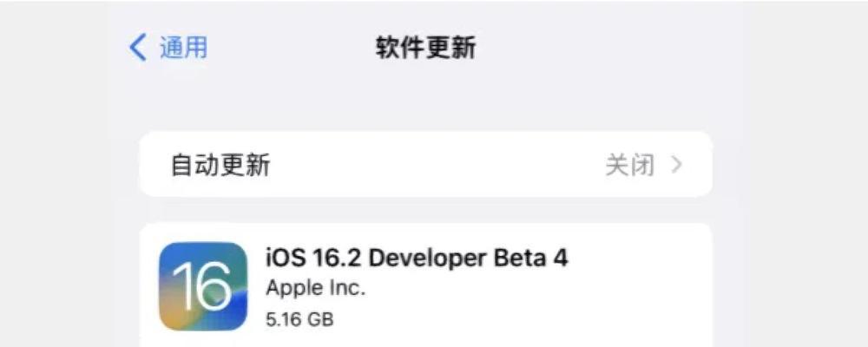The height and width of the screenshot is (347, 868).
Task: Open the iOS 16 update icon
Action: click(202, 286)
